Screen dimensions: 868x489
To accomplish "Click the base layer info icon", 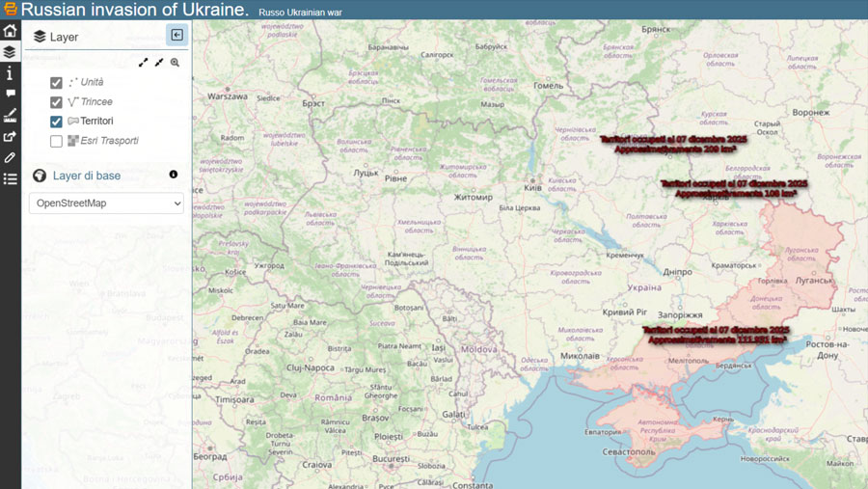I will click(x=174, y=175).
